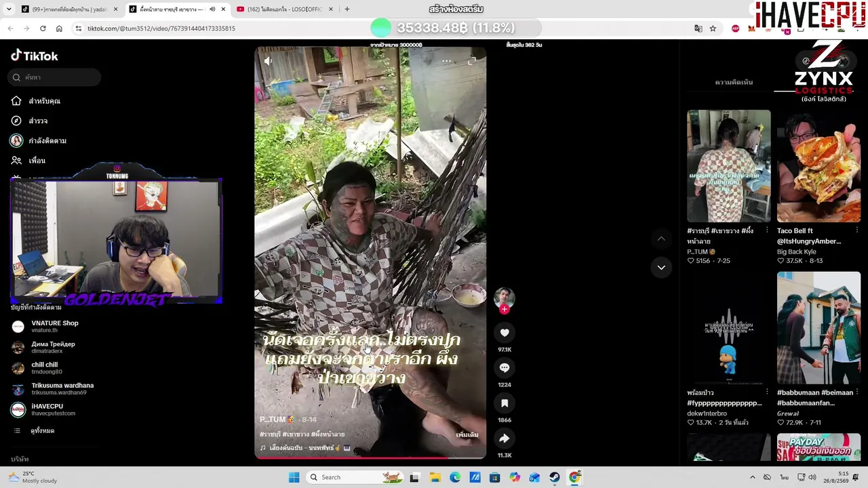This screenshot has height=488, width=868.
Task: Open the #babbumaan recommended video thumbnail
Action: coord(819,328)
